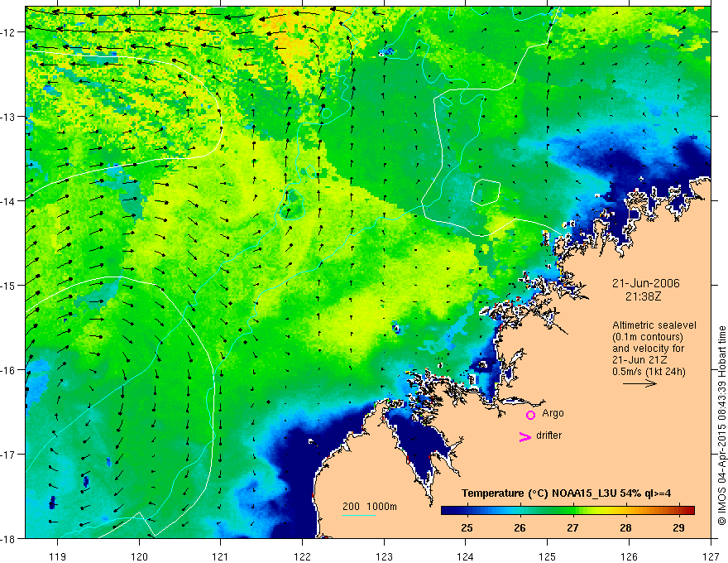This screenshot has height=563, width=728.
Task: Click the color bar label '29'
Action: pos(679,527)
